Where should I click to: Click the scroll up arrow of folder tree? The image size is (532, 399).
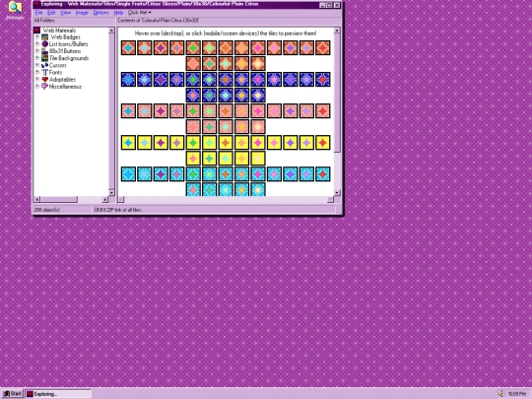click(x=111, y=31)
